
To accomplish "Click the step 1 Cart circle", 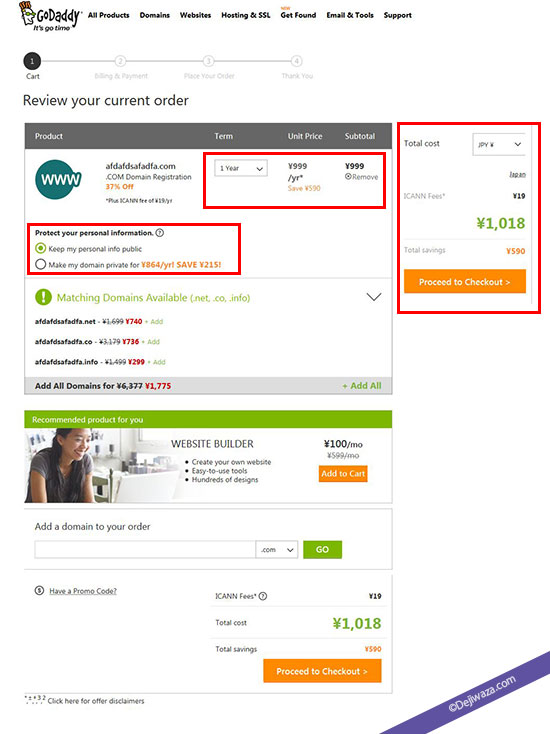I will click(x=32, y=61).
